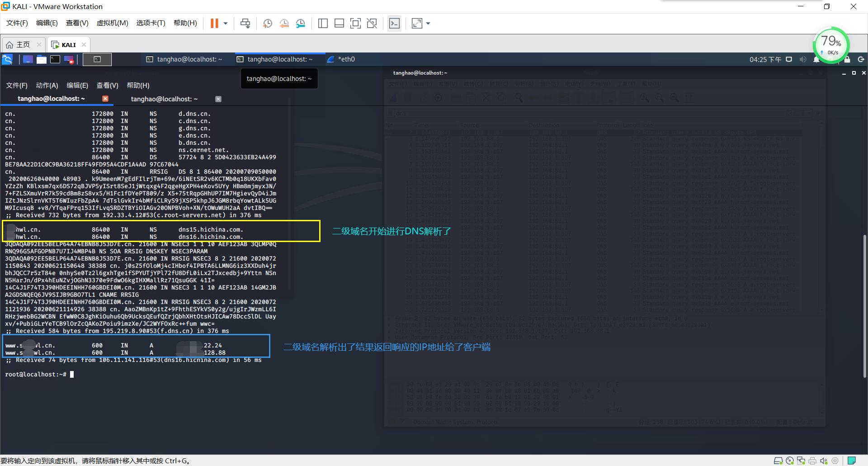Launch the Kali file manager
Image resolution: width=868 pixels, height=466 pixels.
click(42, 59)
